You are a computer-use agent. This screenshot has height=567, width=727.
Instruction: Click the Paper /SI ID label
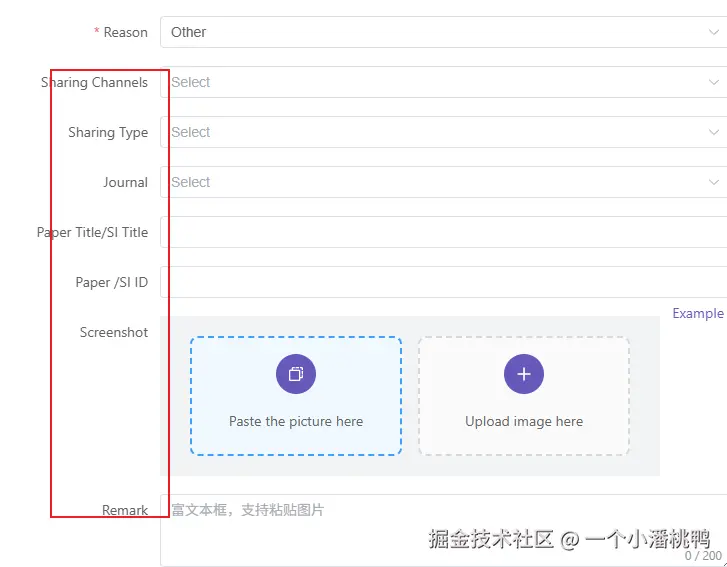coord(112,282)
